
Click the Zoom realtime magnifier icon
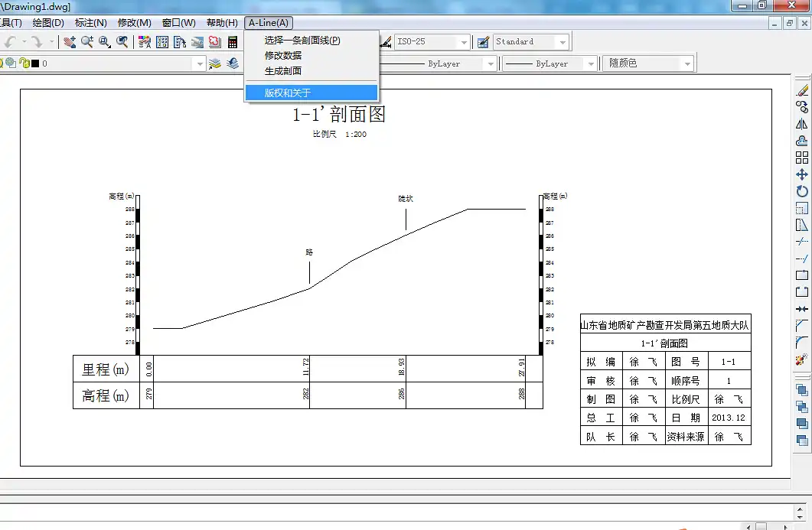(87, 42)
